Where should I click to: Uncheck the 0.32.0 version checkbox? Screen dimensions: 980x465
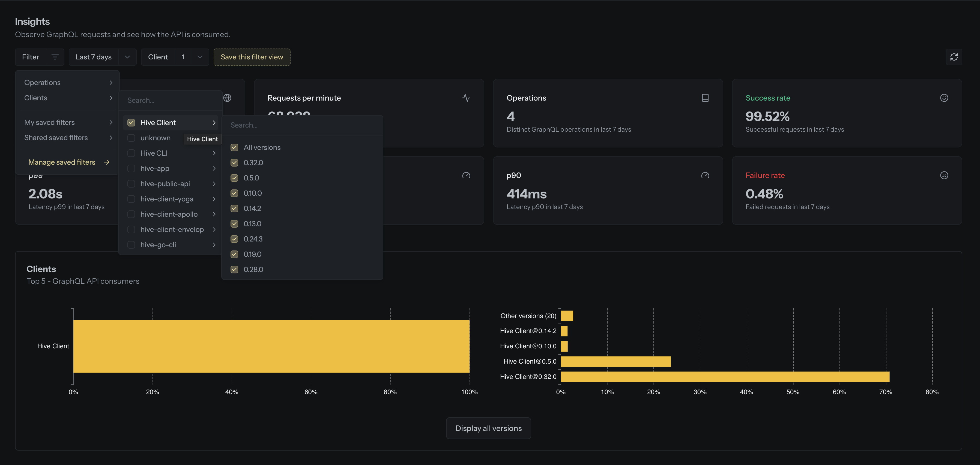234,162
